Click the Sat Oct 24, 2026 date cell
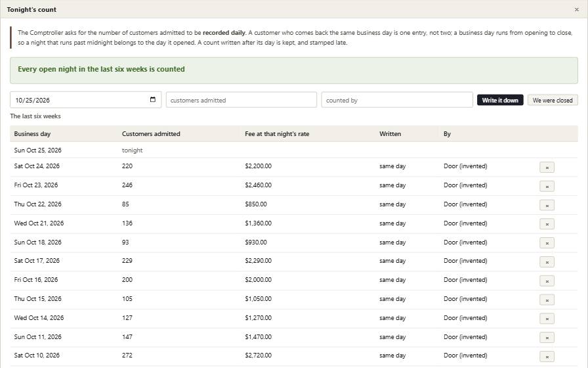 coord(37,166)
